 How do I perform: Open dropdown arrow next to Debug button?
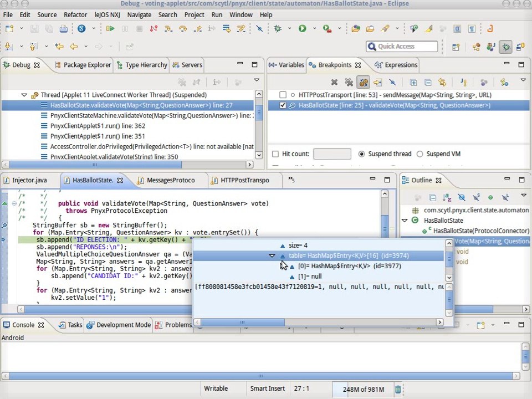pyautogui.click(x=289, y=28)
